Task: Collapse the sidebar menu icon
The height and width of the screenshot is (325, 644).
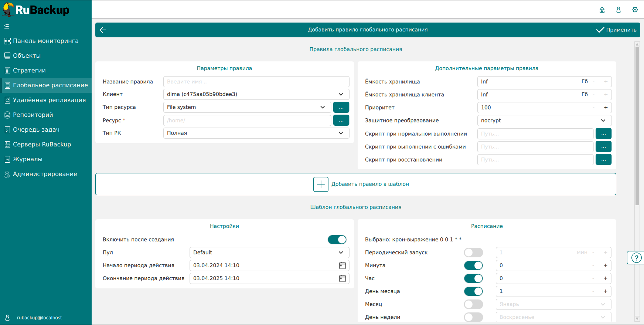Action: pyautogui.click(x=7, y=26)
